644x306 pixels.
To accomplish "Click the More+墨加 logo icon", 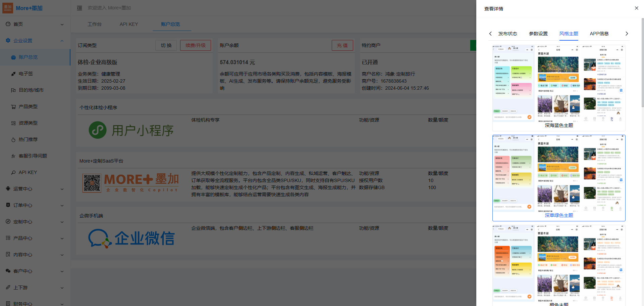I will coord(8,8).
